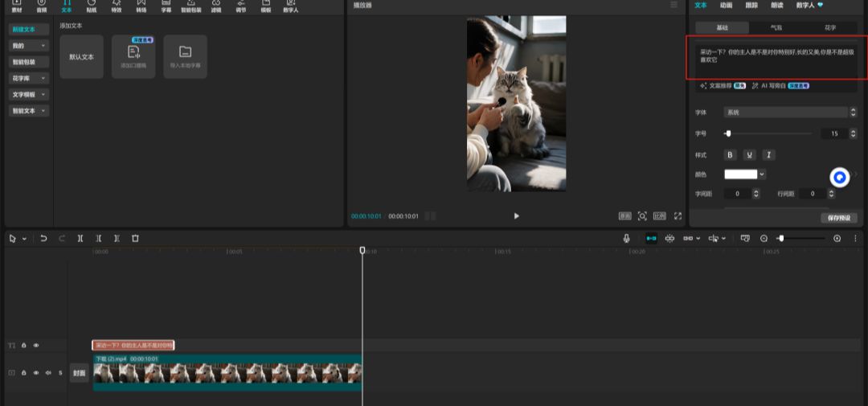Image resolution: width=868 pixels, height=406 pixels.
Task: Add a 默认文本 default text
Action: [81, 56]
